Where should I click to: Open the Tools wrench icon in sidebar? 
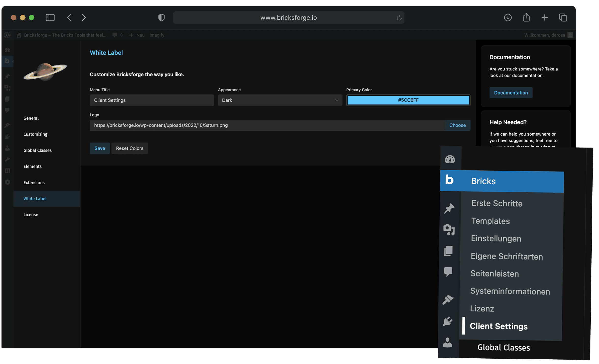point(7,159)
